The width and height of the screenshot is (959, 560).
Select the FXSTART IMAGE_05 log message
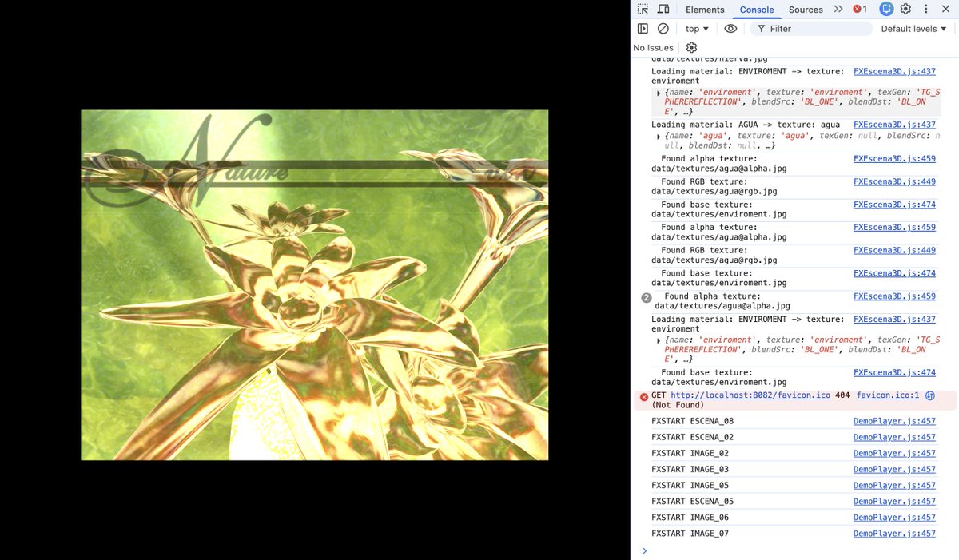tap(690, 485)
